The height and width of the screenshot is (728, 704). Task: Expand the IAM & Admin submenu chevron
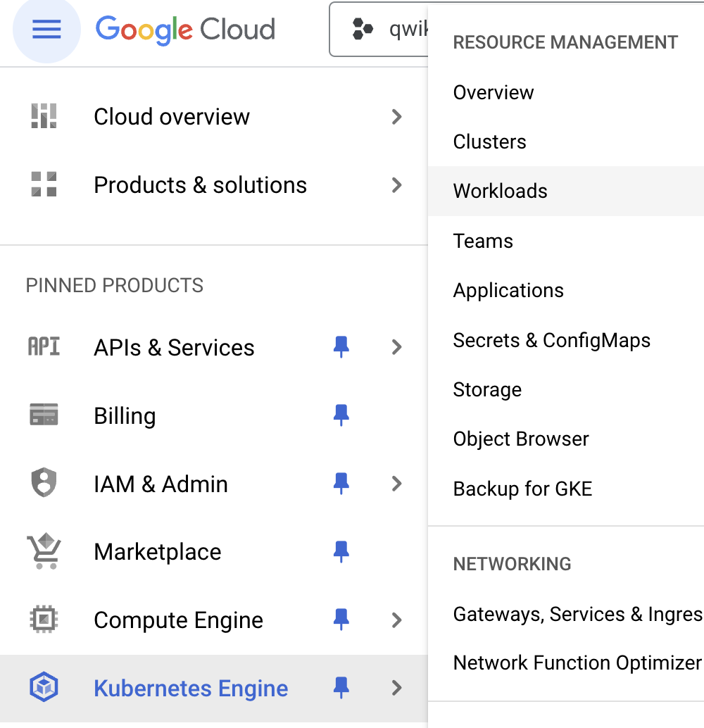coord(397,484)
